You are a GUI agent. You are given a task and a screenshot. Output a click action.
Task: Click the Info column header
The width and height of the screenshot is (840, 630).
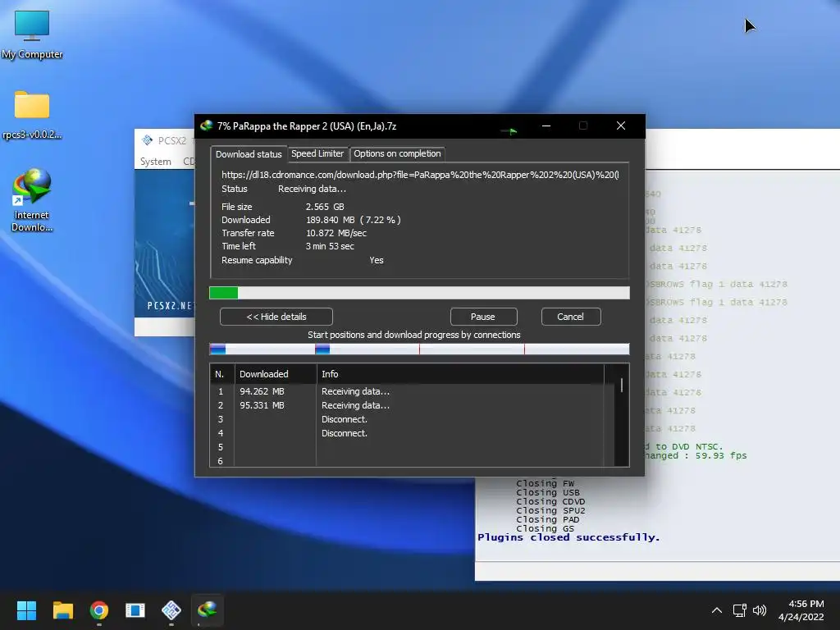459,374
